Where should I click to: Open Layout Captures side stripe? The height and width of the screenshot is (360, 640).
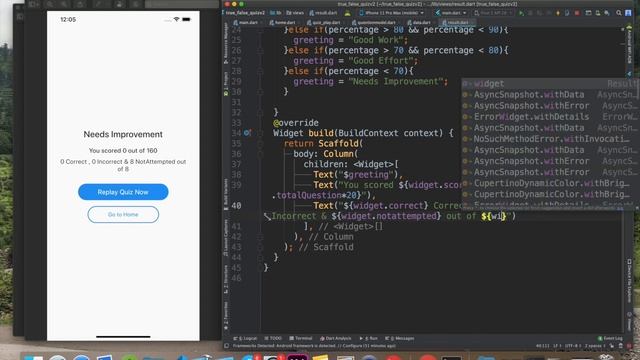225,238
